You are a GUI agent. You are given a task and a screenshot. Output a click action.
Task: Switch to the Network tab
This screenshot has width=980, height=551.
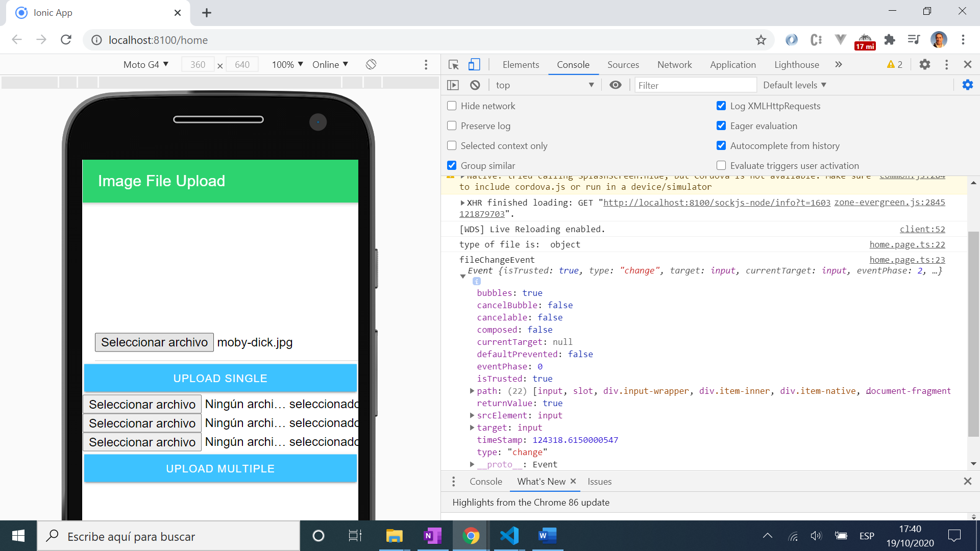point(674,64)
